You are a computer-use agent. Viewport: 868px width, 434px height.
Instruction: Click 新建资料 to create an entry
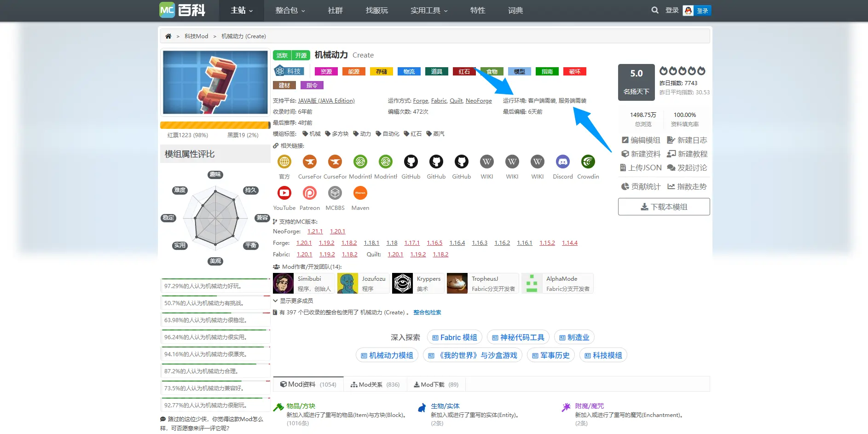point(641,154)
